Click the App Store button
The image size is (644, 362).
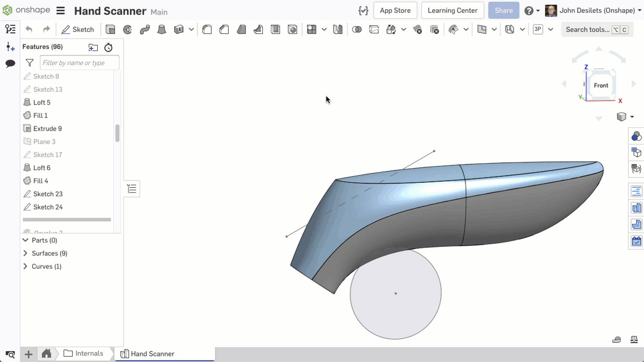(x=395, y=10)
